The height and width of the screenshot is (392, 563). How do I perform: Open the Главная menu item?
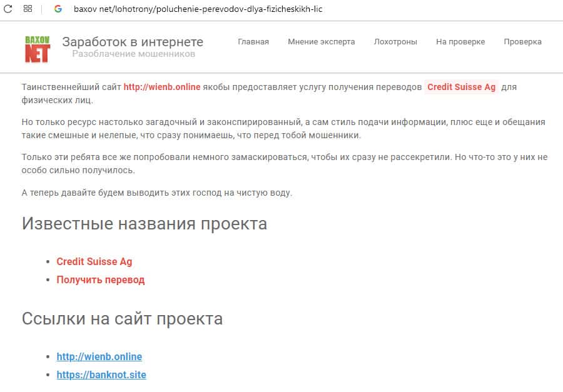pyautogui.click(x=253, y=42)
